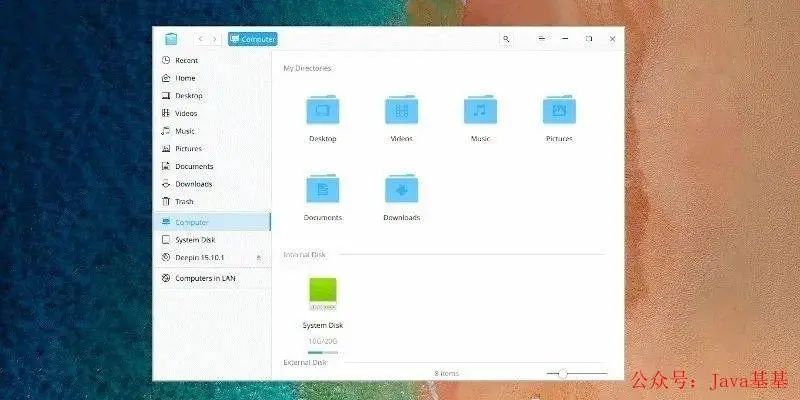This screenshot has height=400, width=800.
Task: Select the green System Disk drive icon
Action: tap(322, 294)
